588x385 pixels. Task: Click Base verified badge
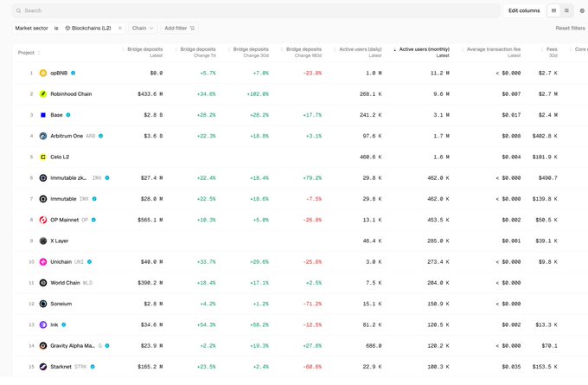[x=68, y=115]
